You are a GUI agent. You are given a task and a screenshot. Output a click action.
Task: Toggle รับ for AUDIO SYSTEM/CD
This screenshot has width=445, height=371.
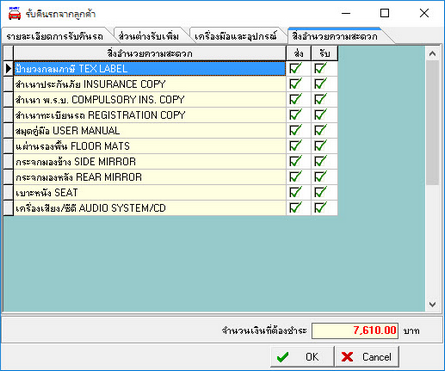click(320, 208)
